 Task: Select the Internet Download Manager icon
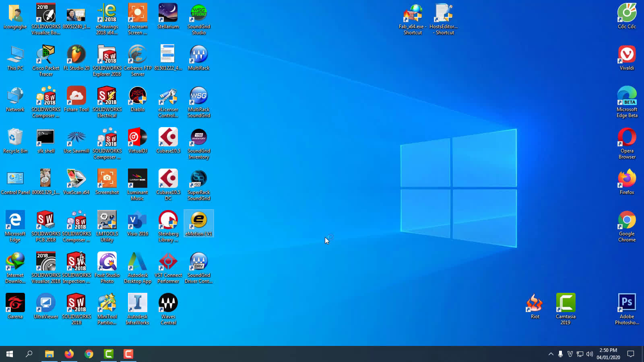(15, 268)
